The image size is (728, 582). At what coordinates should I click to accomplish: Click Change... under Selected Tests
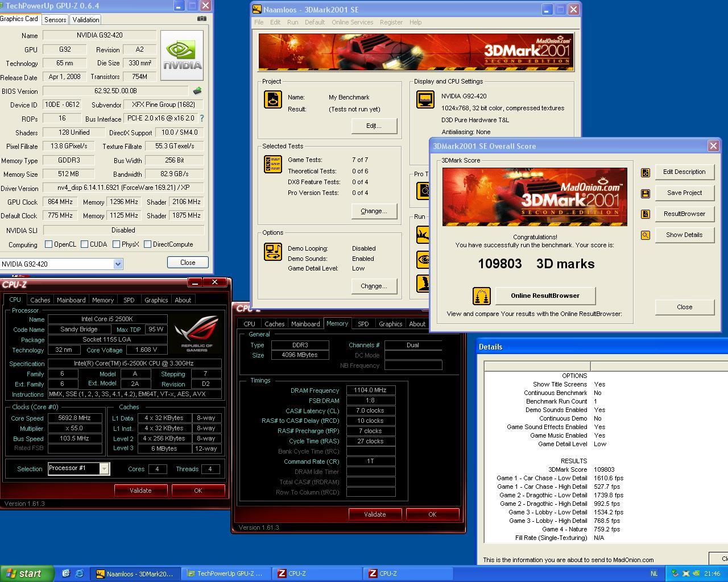pyautogui.click(x=374, y=211)
